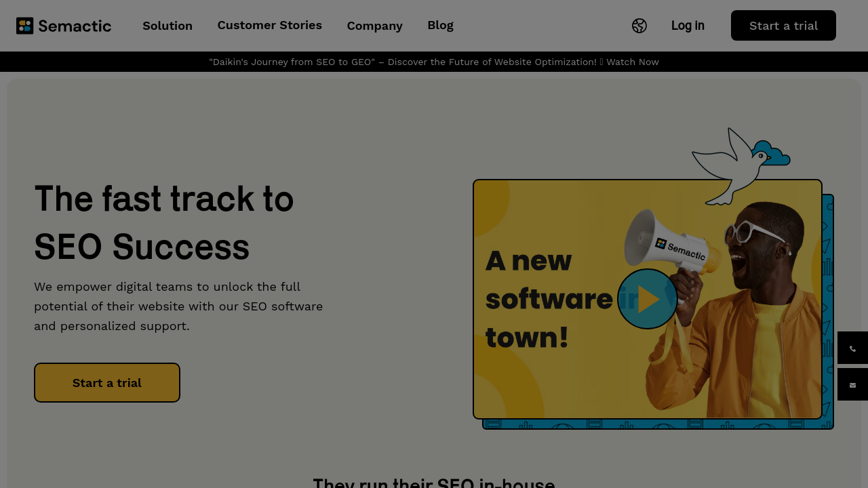Click the phone contact icon
868x488 pixels.
852,348
